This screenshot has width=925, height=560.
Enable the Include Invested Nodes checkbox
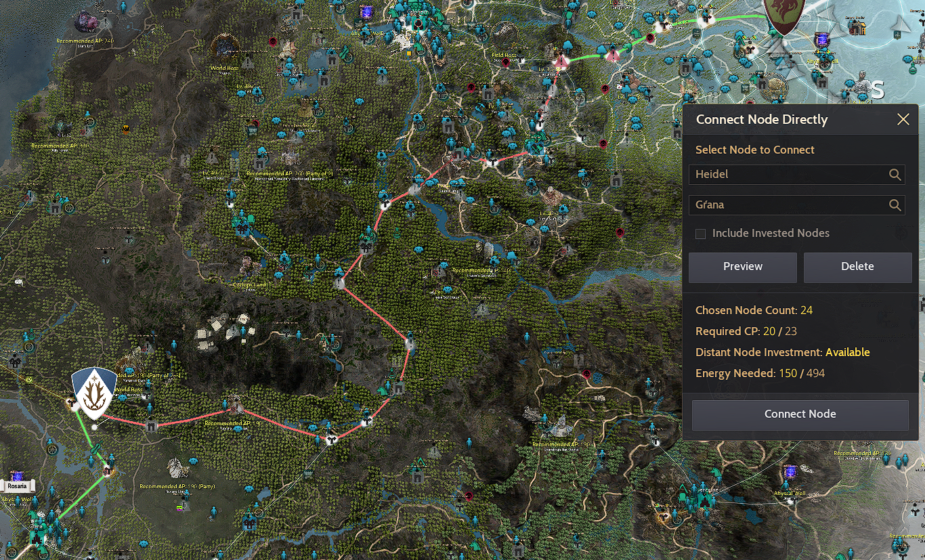701,234
